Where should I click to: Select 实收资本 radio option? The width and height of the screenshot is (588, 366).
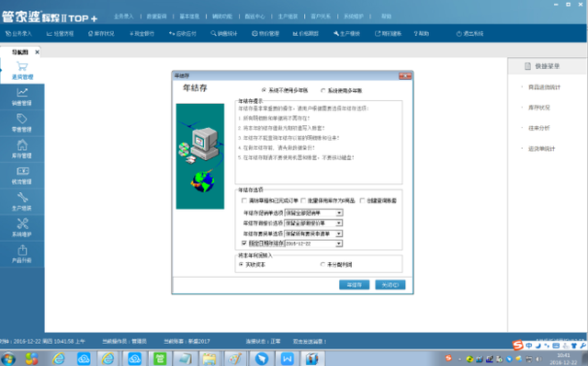[241, 264]
